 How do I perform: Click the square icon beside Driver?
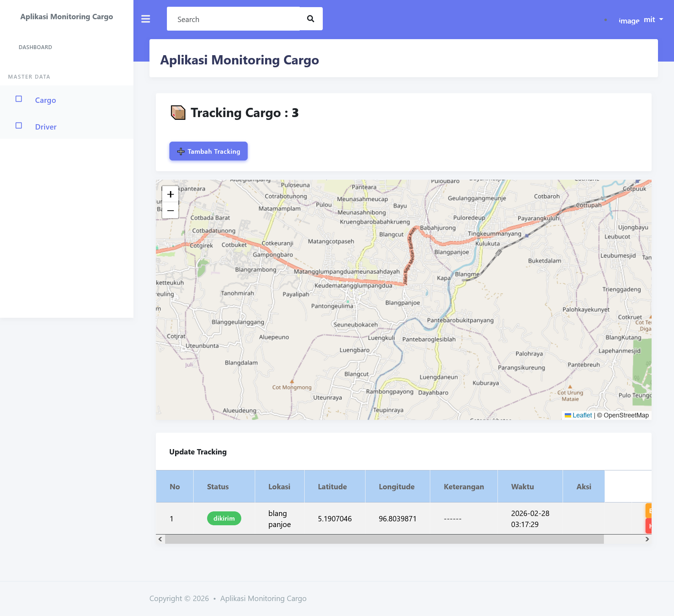coord(19,126)
